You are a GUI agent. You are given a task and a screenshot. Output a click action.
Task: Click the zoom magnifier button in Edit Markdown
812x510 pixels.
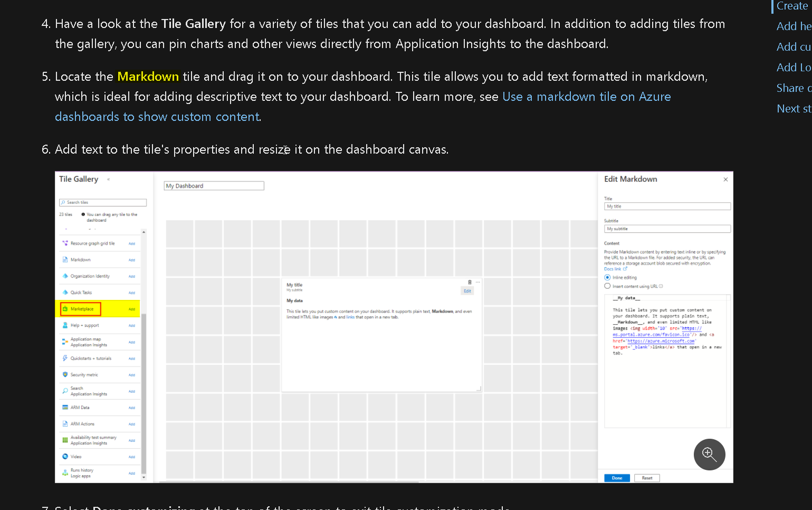pos(709,454)
